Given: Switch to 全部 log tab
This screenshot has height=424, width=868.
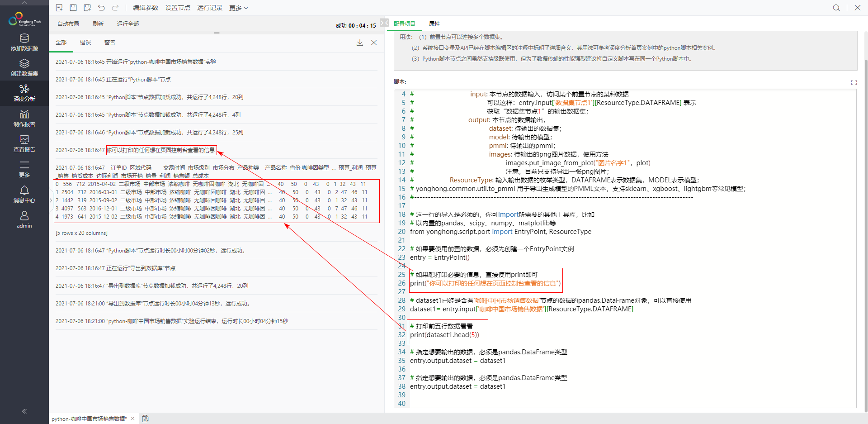Looking at the screenshot, I should click(61, 43).
